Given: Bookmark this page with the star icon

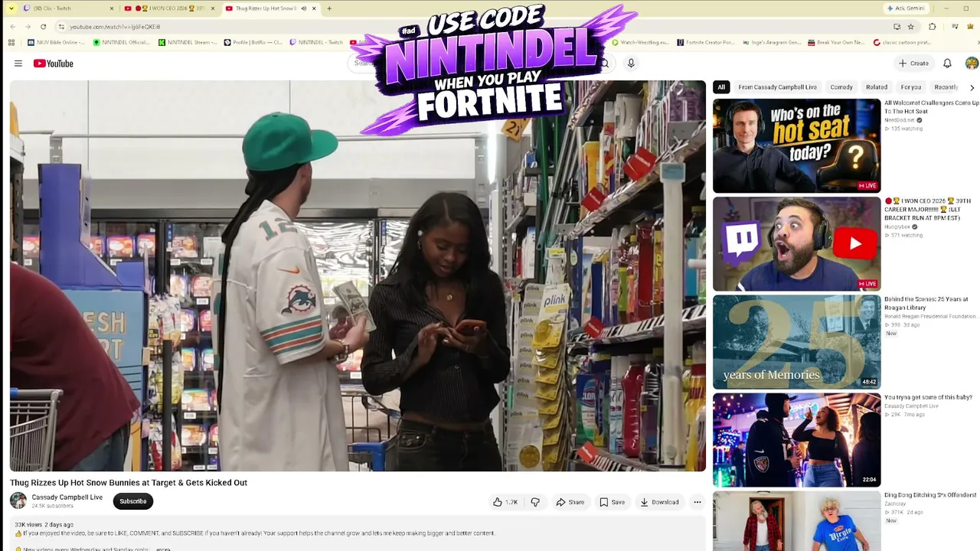Looking at the screenshot, I should pyautogui.click(x=910, y=27).
